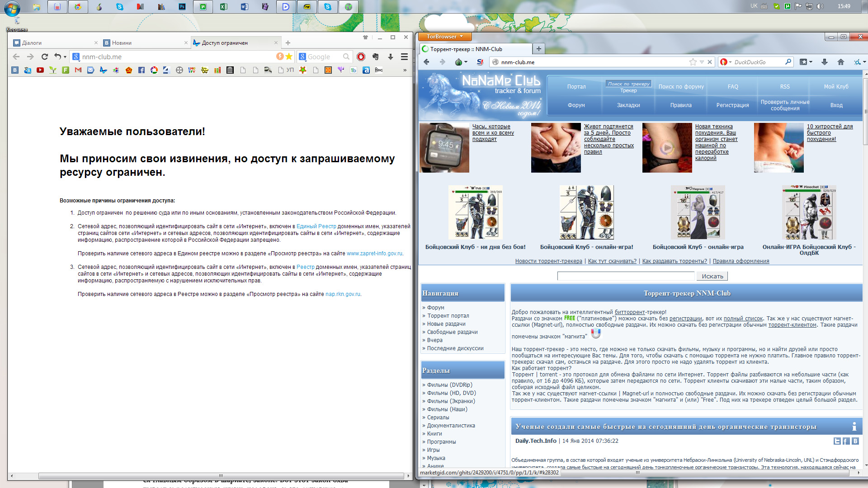This screenshot has height=488, width=868.
Task: Open the Torbutton onion dropdown arrow
Action: tap(466, 62)
